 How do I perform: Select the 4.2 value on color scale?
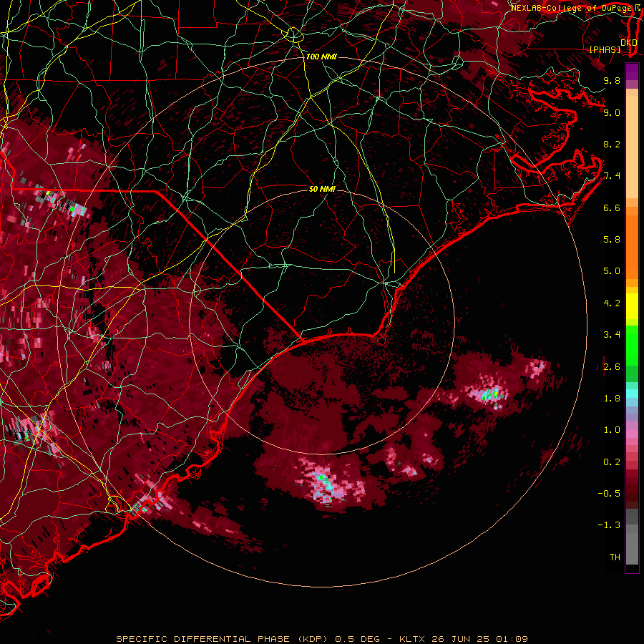[x=612, y=303]
